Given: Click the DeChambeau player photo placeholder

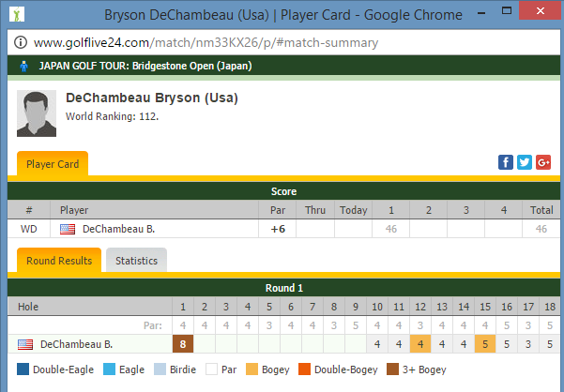Looking at the screenshot, I should click(37, 114).
